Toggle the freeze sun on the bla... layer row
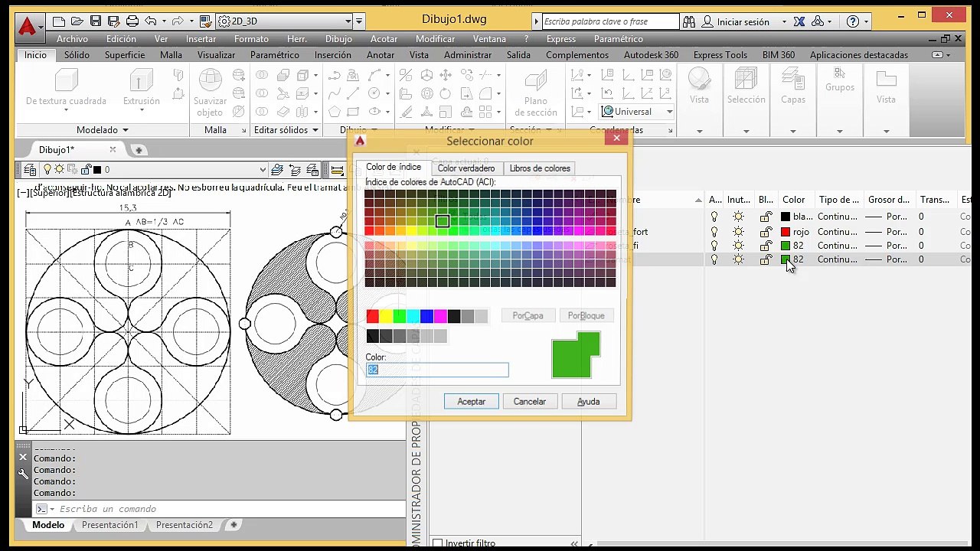 [x=738, y=217]
